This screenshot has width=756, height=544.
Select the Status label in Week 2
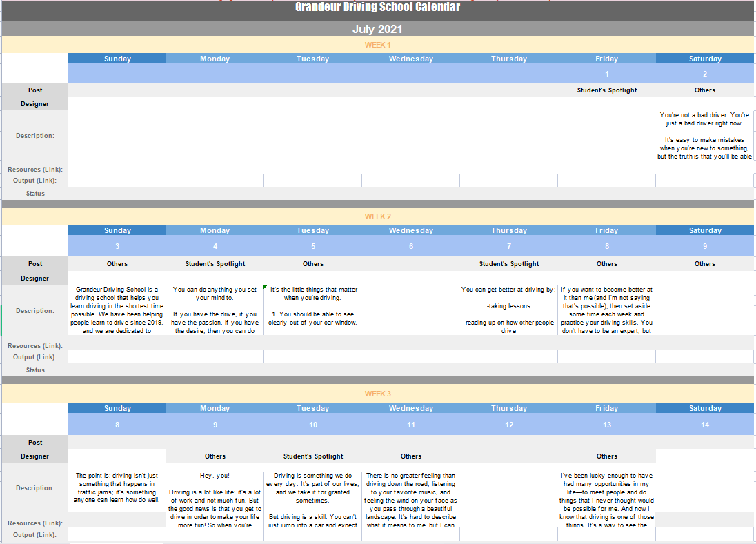(x=35, y=370)
